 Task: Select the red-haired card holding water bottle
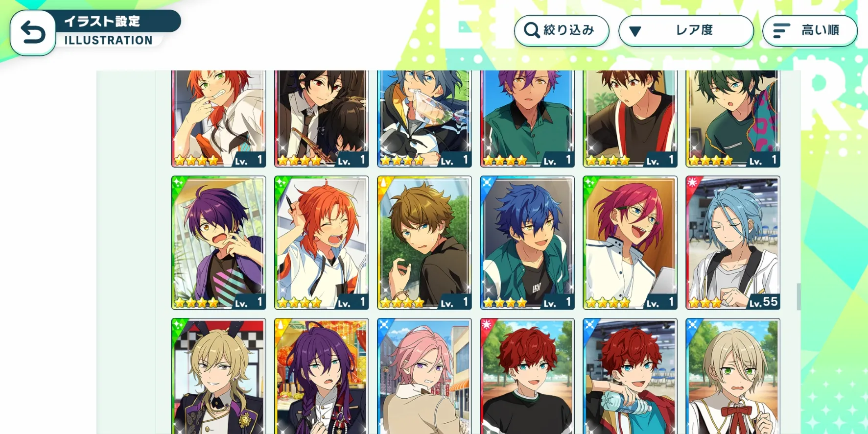pos(630,376)
